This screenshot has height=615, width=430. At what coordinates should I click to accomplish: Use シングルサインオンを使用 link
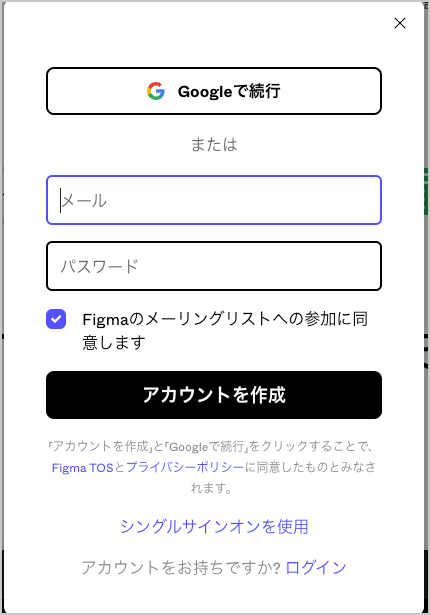214,526
